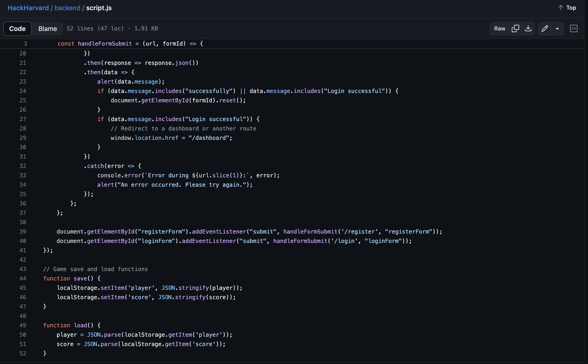Click line number 52

pyautogui.click(x=23, y=353)
